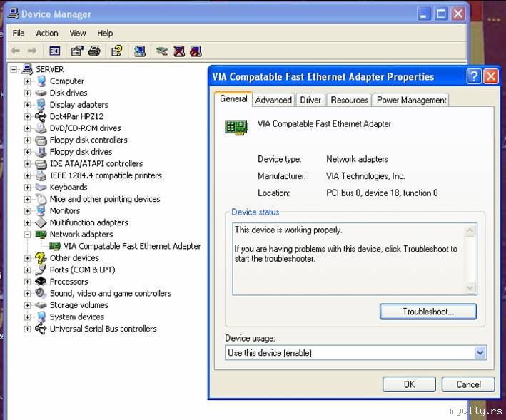Viewport: 506px width, 420px height.
Task: Open Properties toolbar icon
Action: pyautogui.click(x=77, y=51)
